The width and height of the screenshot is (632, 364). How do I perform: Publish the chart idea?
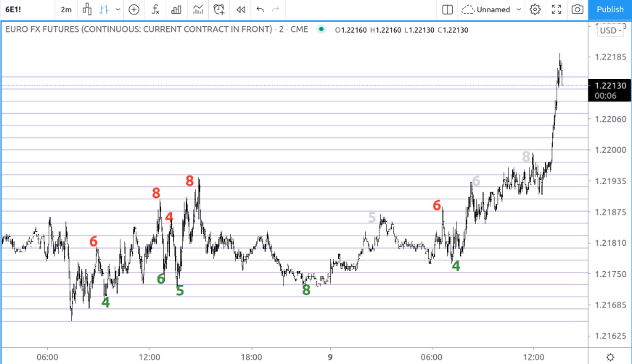pos(610,9)
